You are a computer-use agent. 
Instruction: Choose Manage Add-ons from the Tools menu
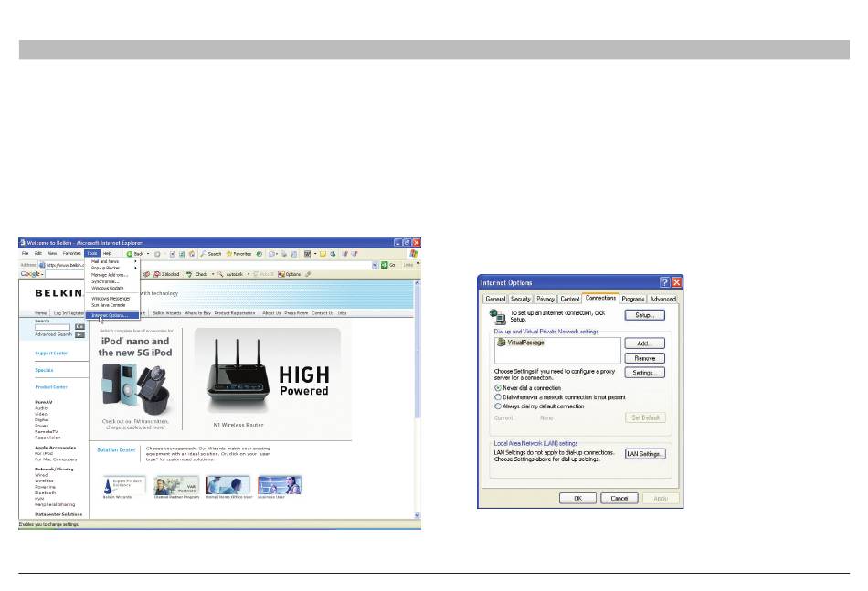pyautogui.click(x=112, y=275)
